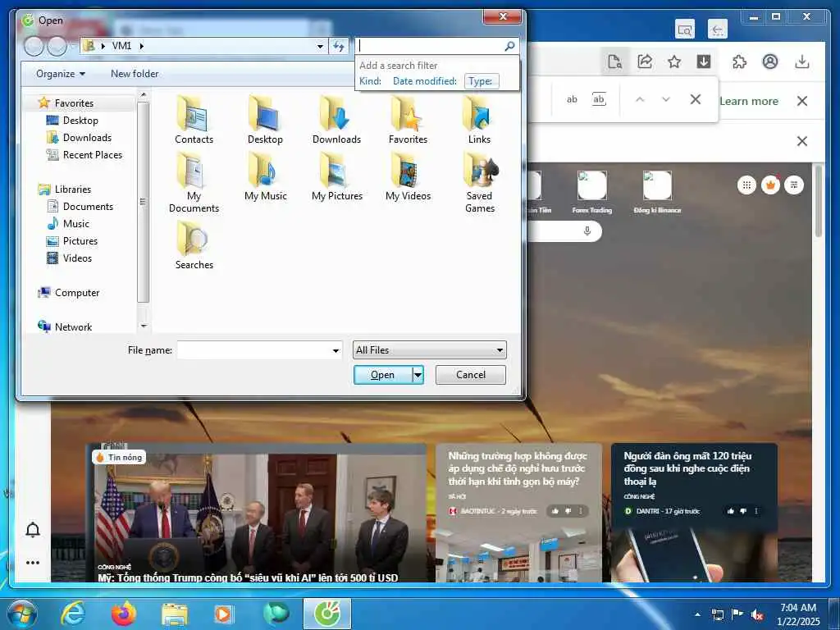Viewport: 840px width, 630px height.
Task: Click the dark download arrow icon in browser toolbar
Action: 703,62
